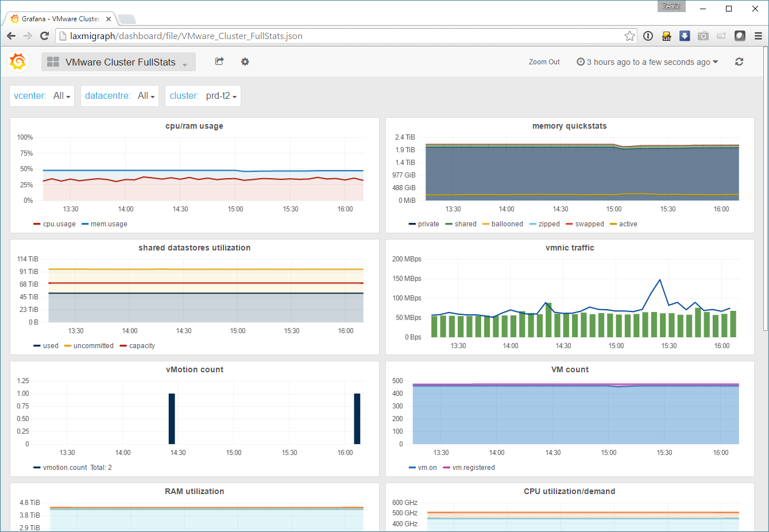769x532 pixels.
Task: Open dashboard settings gear icon
Action: tap(245, 61)
